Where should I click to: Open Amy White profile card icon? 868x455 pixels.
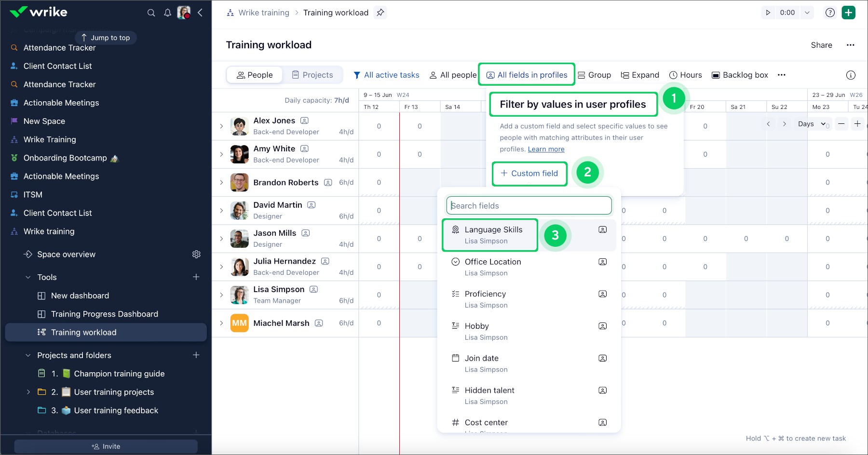tap(304, 148)
